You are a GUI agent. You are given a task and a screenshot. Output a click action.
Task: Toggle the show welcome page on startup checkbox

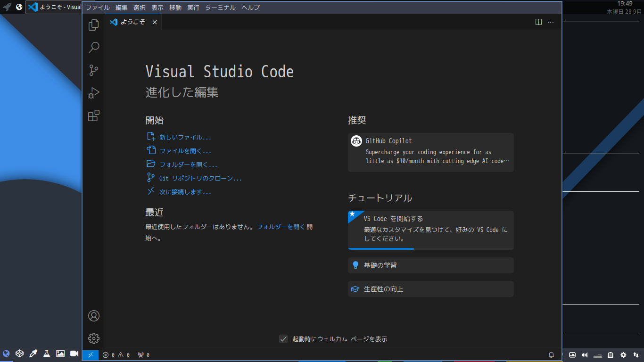[283, 339]
